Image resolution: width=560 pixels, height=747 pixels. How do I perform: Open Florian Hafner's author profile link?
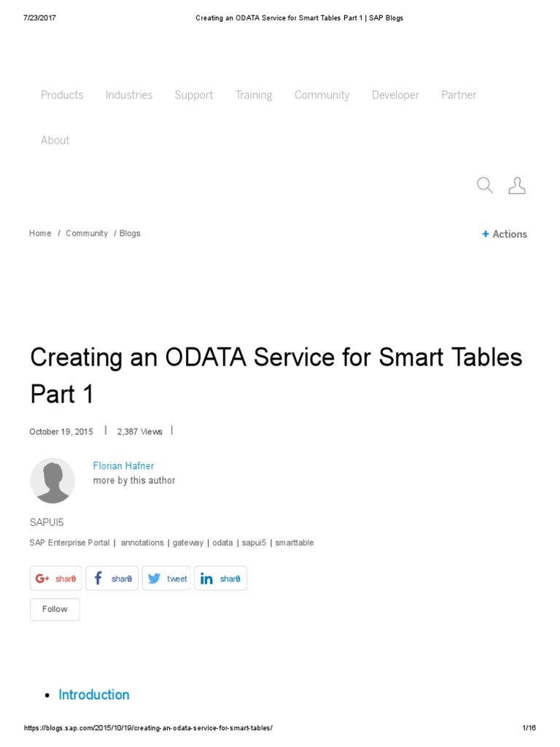[123, 465]
